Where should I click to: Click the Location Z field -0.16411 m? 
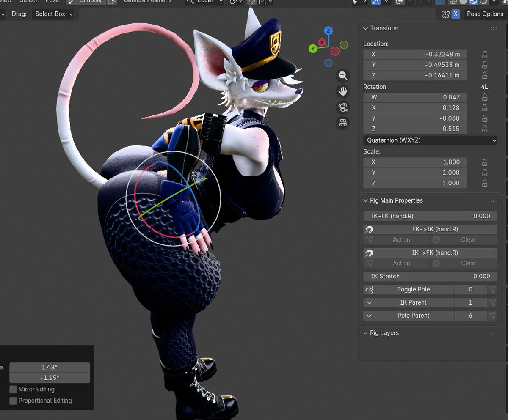(415, 76)
